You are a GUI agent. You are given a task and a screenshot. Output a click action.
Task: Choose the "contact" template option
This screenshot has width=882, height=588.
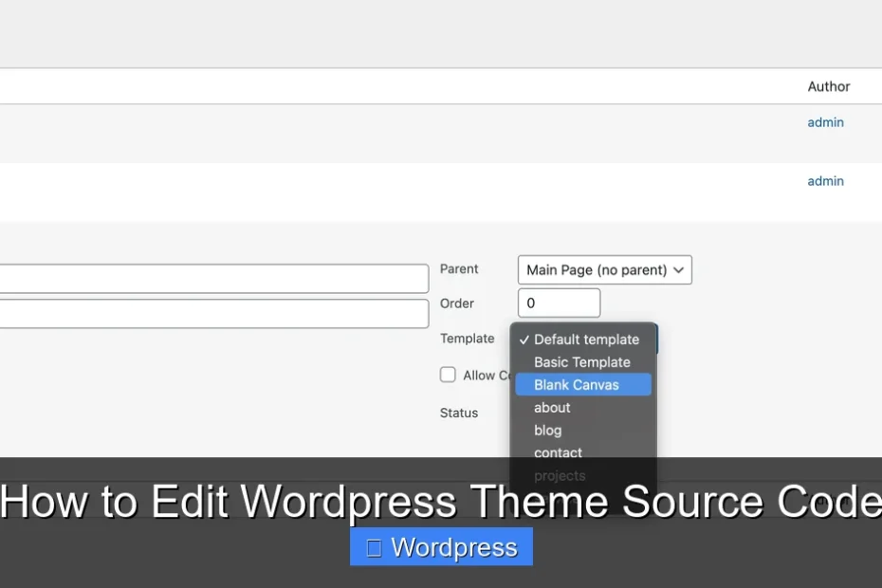coord(558,452)
